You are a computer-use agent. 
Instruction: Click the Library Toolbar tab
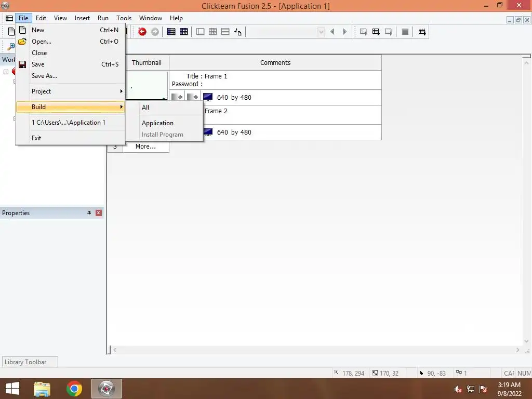(30, 362)
